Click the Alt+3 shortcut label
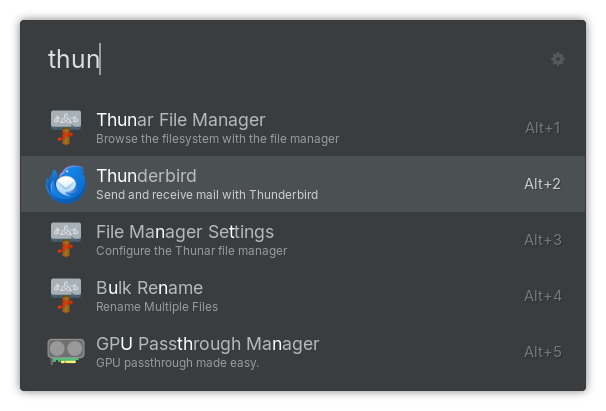 pyautogui.click(x=542, y=240)
